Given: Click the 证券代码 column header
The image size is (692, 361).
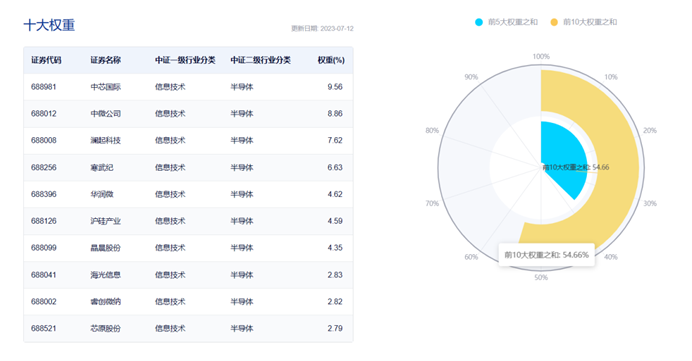Looking at the screenshot, I should pos(46,60).
